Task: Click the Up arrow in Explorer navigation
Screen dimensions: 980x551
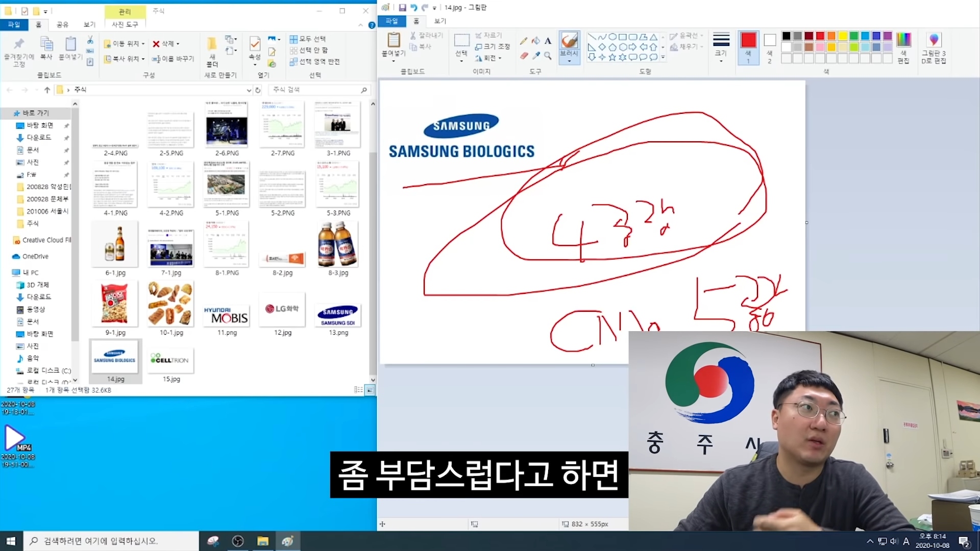Action: pos(47,90)
